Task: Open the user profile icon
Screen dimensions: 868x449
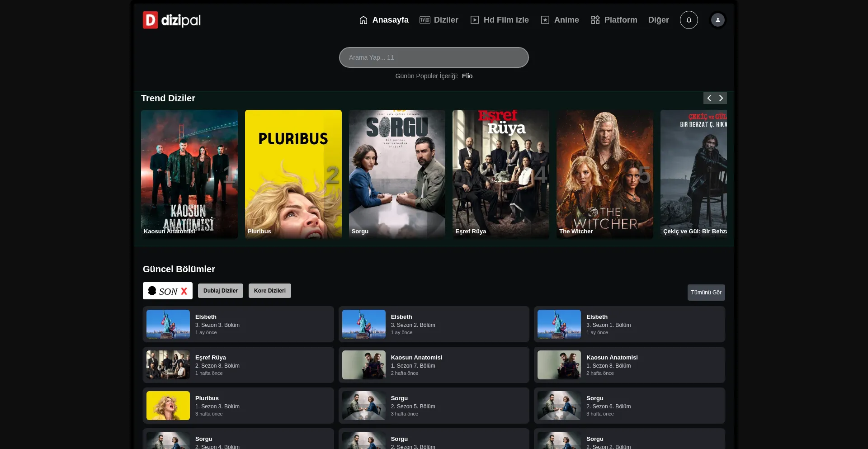Action: [717, 20]
